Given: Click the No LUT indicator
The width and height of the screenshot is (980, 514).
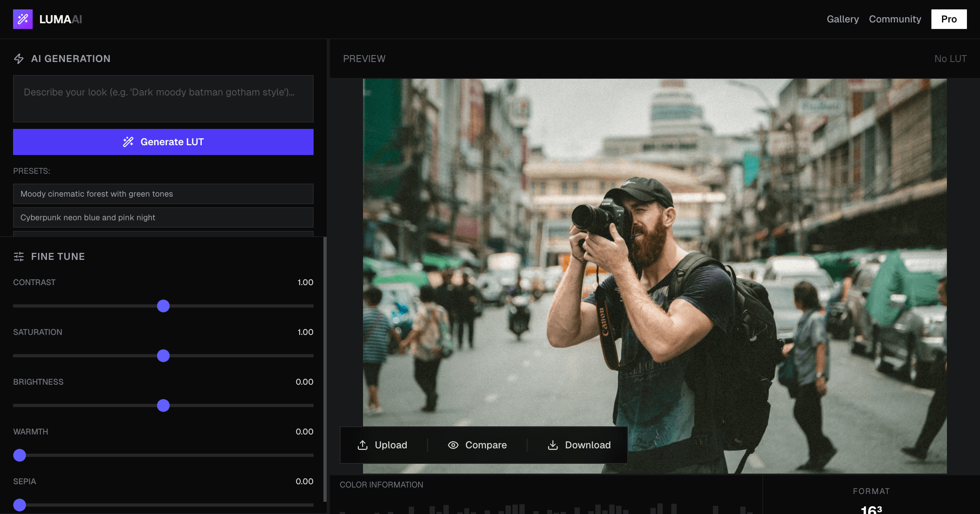Looking at the screenshot, I should pyautogui.click(x=950, y=58).
